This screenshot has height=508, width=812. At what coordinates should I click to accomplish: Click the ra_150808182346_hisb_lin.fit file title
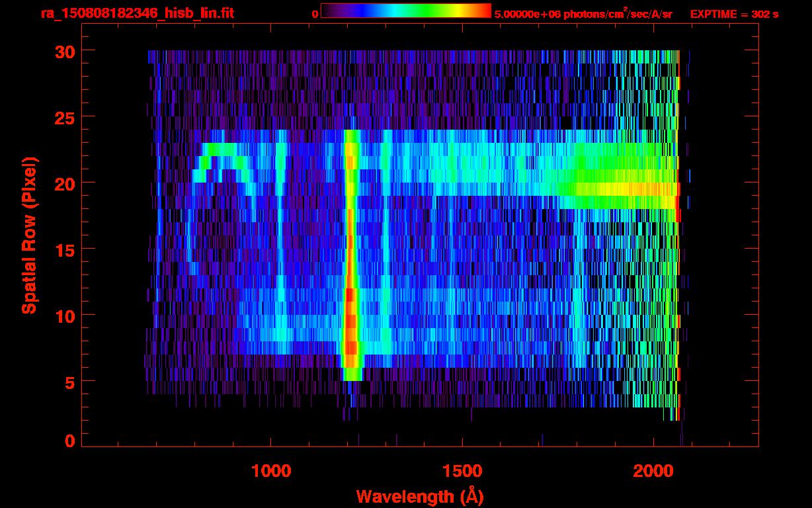click(137, 13)
